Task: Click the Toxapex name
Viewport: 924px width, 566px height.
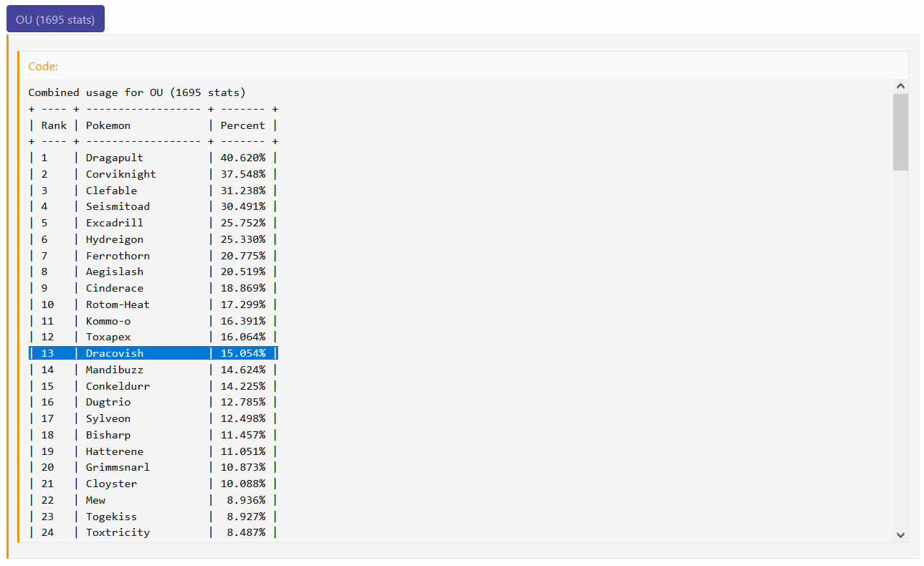Action: [108, 337]
